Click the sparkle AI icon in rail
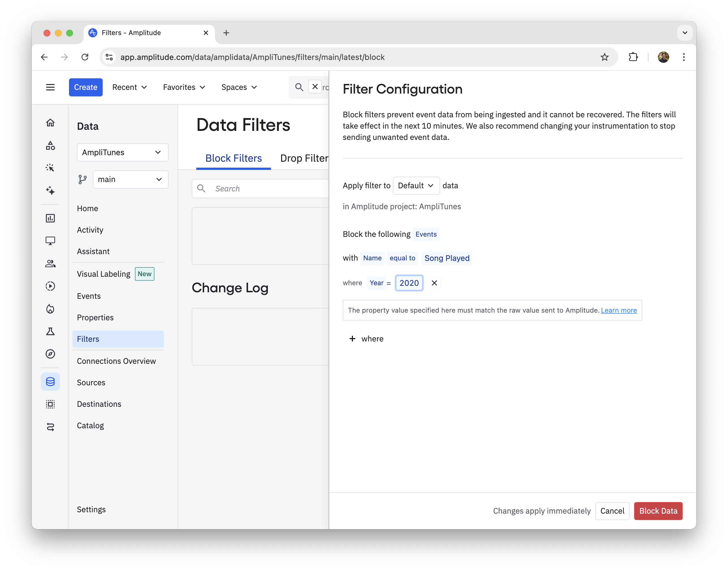The width and height of the screenshot is (728, 571). (x=50, y=191)
